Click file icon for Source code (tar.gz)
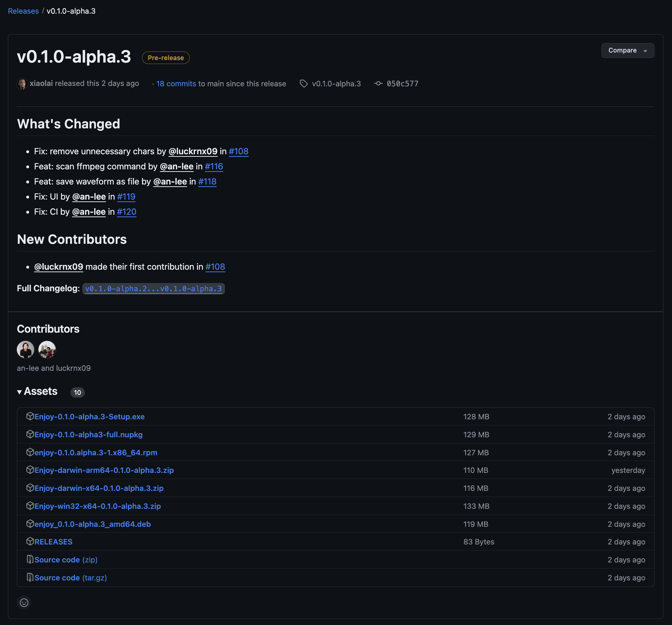 click(x=30, y=578)
